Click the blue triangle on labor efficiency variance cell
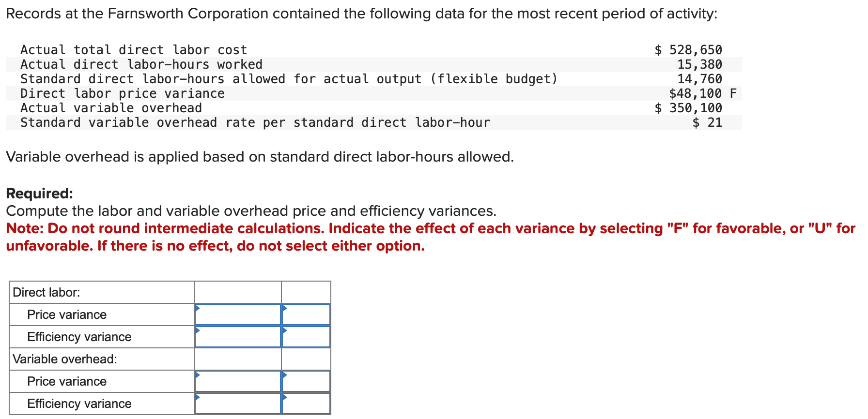 point(197,330)
